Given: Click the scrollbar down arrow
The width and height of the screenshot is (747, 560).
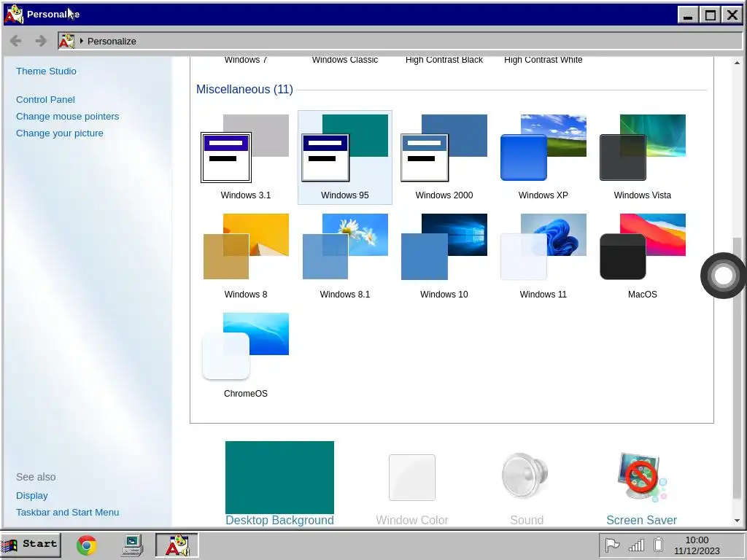Looking at the screenshot, I should [737, 521].
